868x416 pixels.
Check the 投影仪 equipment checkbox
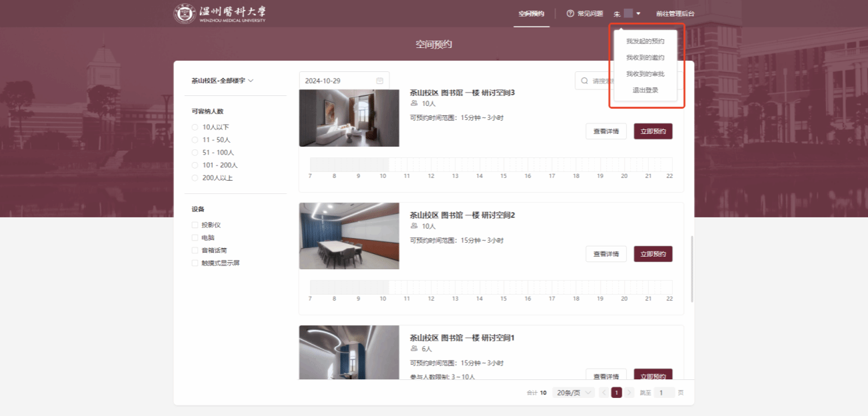[195, 225]
